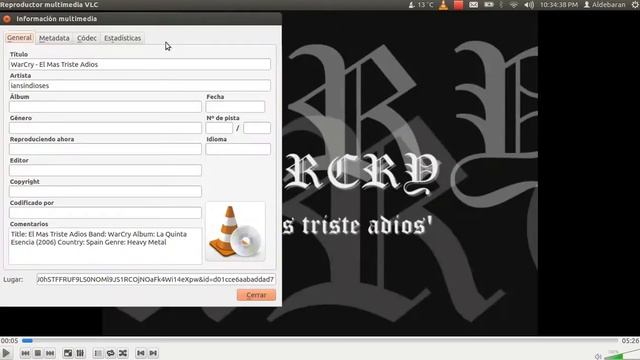Open the Estadísticas tab
This screenshot has width=640, height=360.
[x=122, y=38]
